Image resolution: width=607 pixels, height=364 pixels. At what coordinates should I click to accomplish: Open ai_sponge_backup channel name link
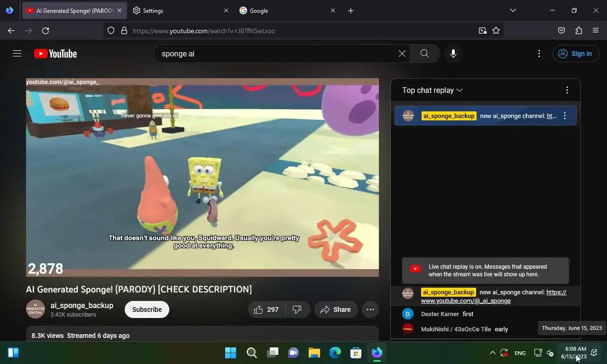pyautogui.click(x=82, y=305)
